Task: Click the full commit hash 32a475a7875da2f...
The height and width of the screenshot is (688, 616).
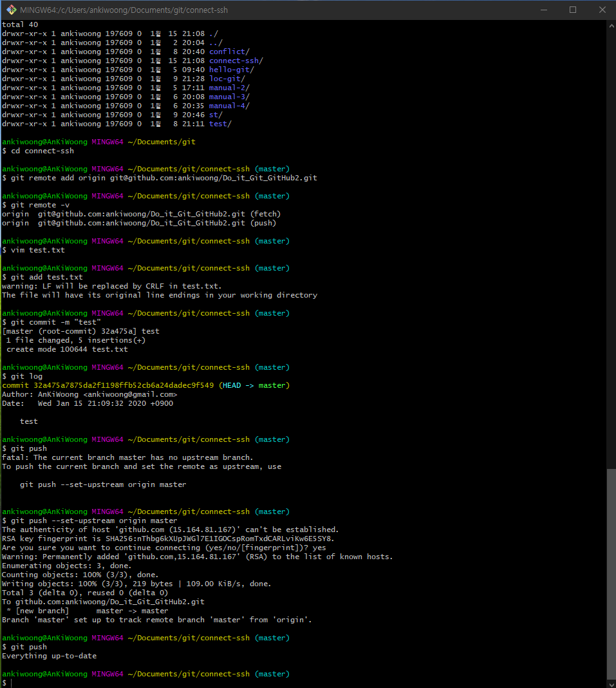Action: (124, 385)
